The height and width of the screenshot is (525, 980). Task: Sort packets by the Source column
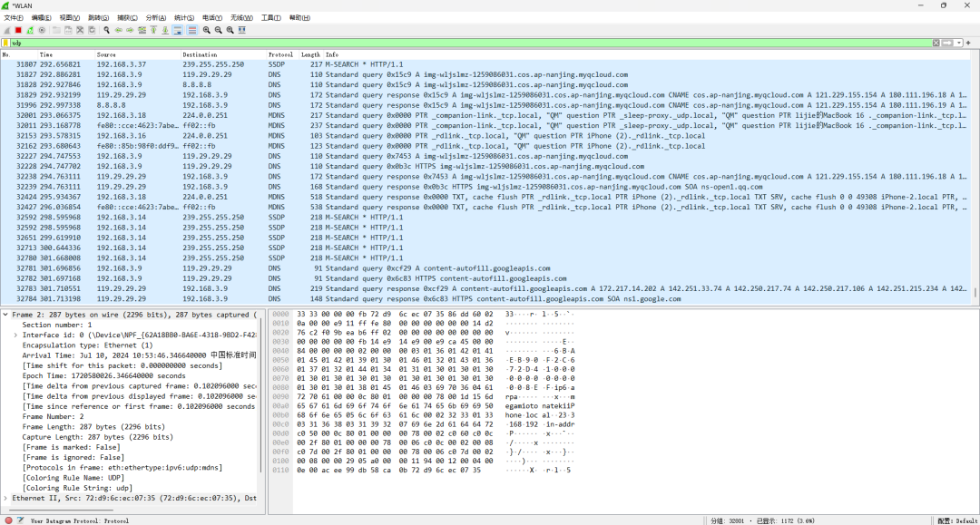click(138, 55)
